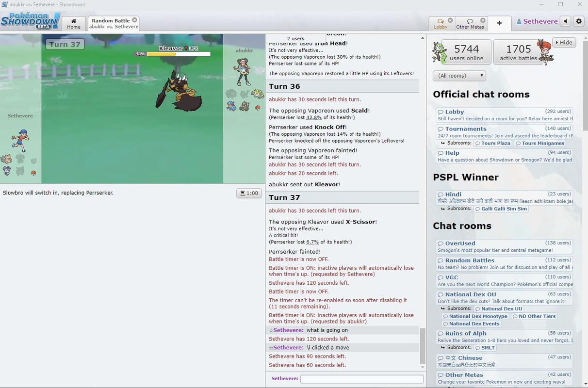Open the Sethevere username menu

[537, 21]
